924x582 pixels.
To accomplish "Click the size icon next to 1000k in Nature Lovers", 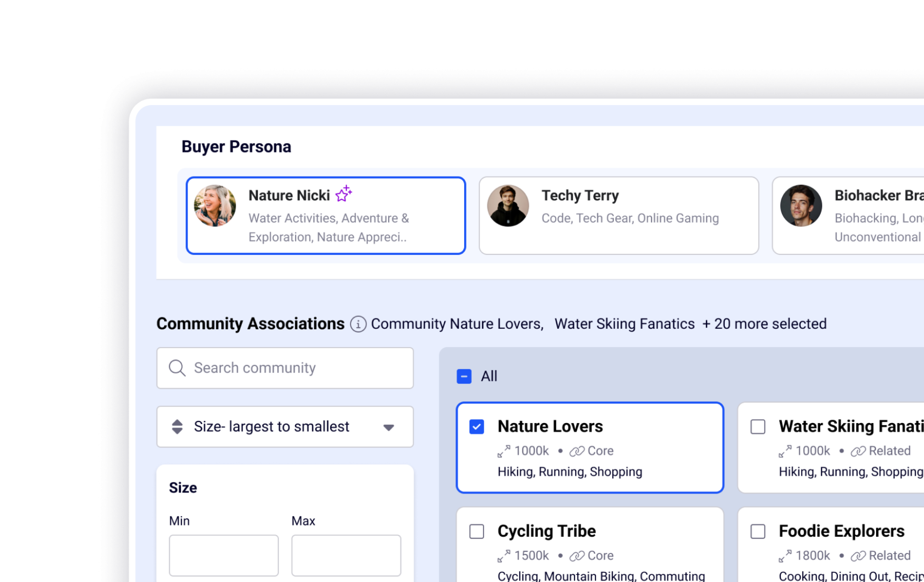I will coord(503,451).
